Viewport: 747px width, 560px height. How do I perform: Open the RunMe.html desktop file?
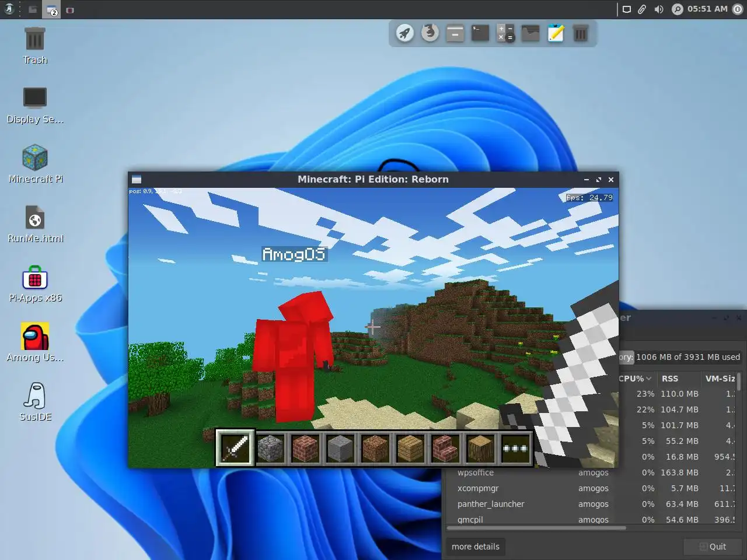(x=35, y=225)
